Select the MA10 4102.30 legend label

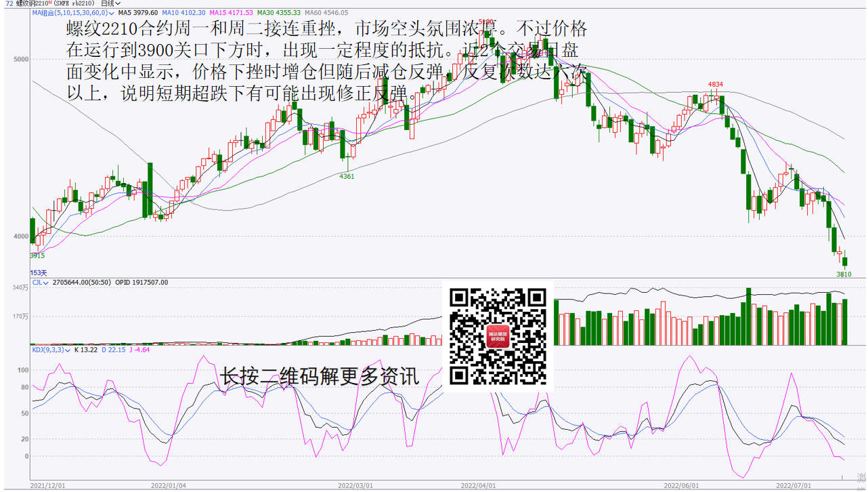[185, 13]
